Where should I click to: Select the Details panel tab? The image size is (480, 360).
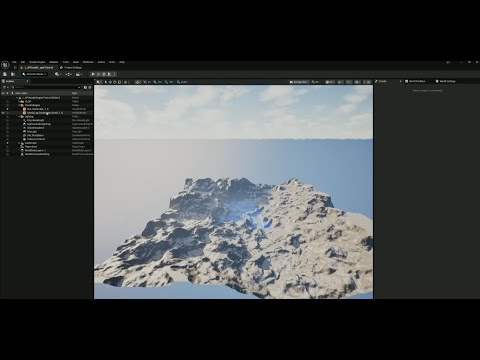pyautogui.click(x=381, y=81)
